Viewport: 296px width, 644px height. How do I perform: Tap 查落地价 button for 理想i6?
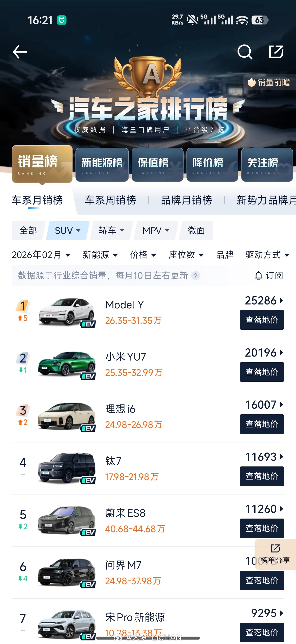coord(261,424)
